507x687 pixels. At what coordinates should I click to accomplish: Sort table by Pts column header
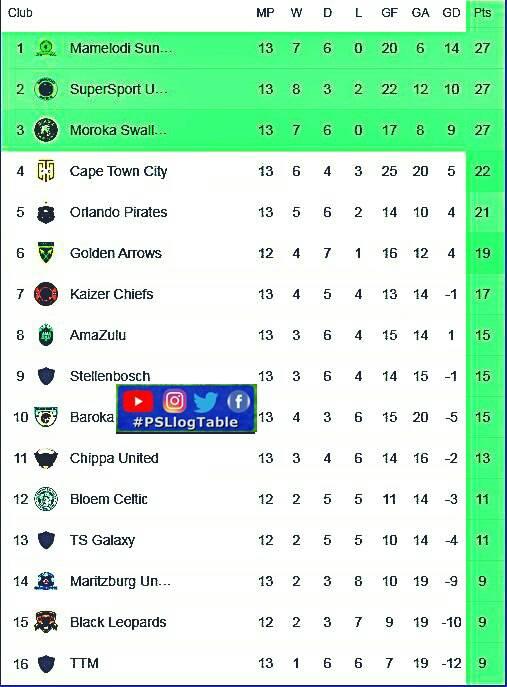(482, 13)
